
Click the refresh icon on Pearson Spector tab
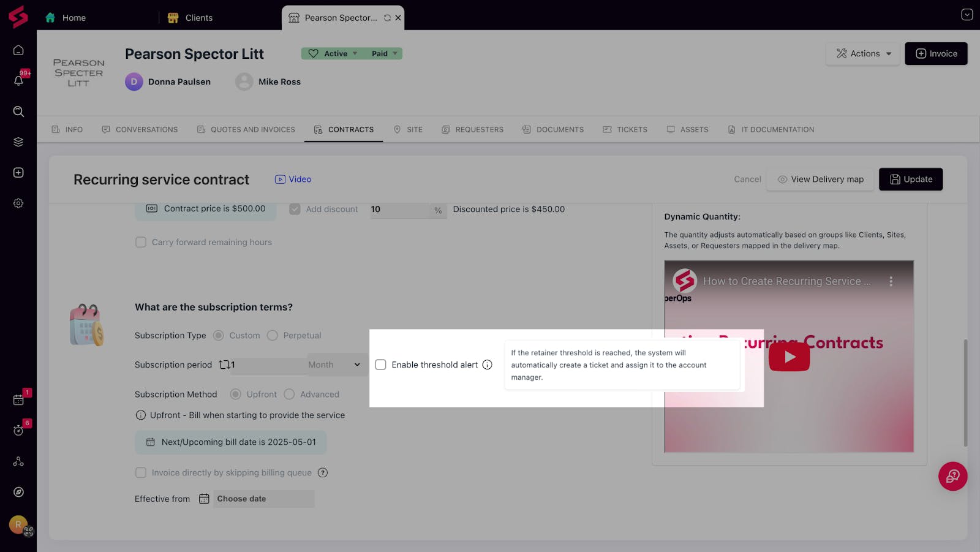pyautogui.click(x=387, y=18)
